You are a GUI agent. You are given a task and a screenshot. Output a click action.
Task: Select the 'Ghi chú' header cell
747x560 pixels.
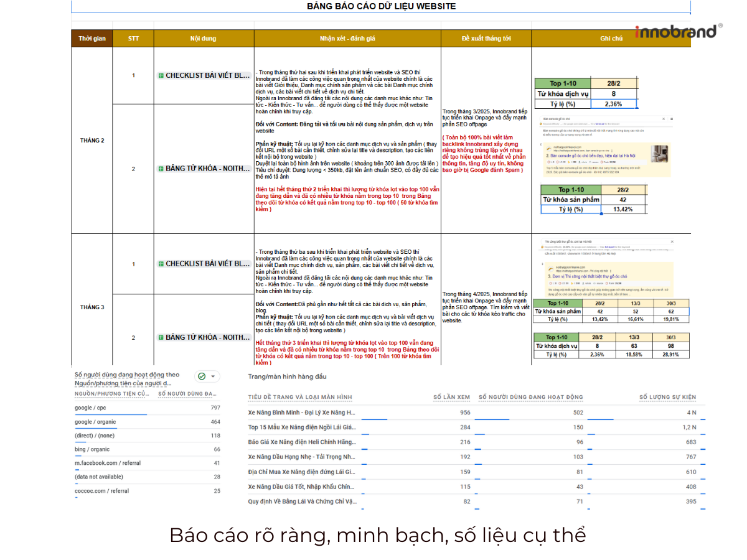[x=611, y=39]
